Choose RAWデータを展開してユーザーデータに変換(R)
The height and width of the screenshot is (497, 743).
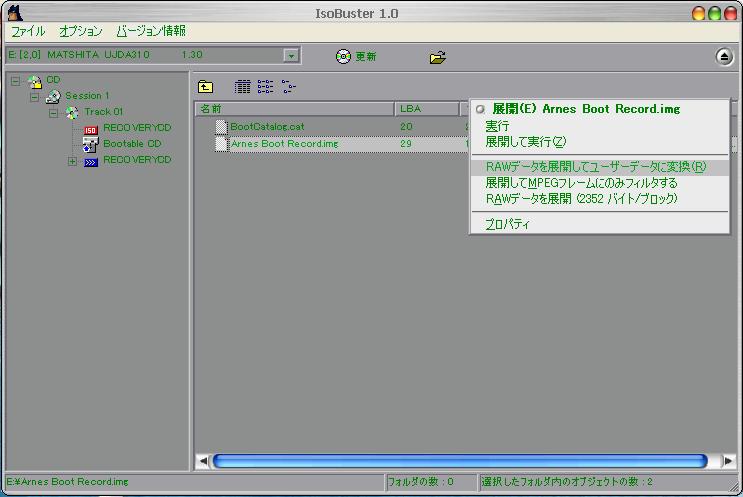599,167
